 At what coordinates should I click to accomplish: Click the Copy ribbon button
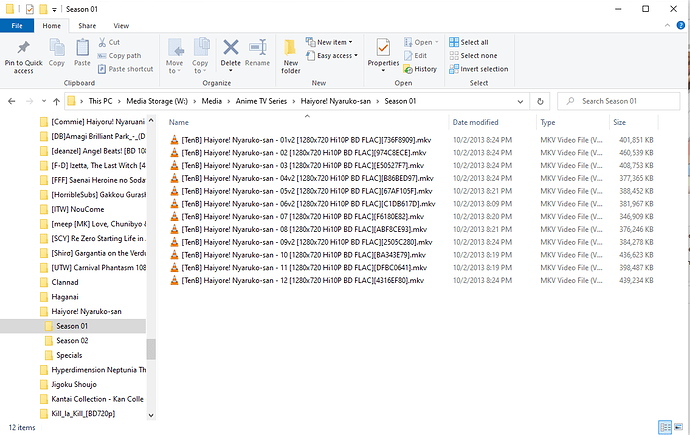[x=57, y=53]
